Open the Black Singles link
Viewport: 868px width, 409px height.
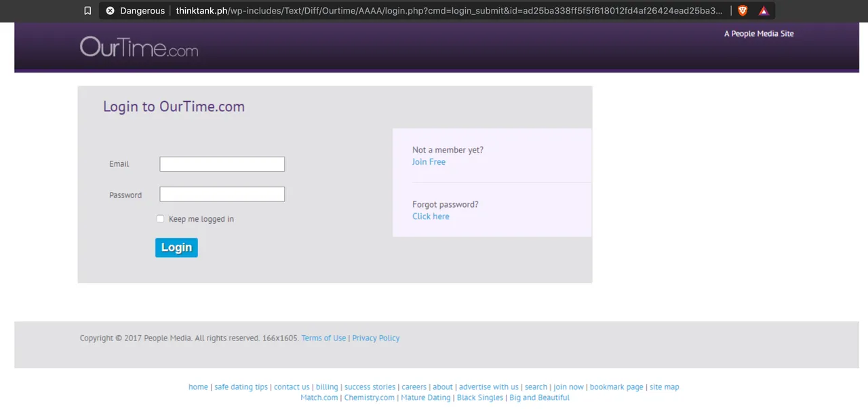[x=480, y=398]
